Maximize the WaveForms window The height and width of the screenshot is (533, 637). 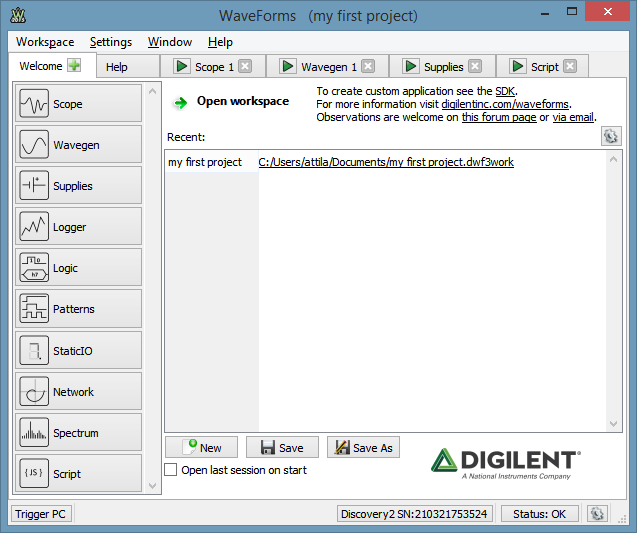click(x=572, y=11)
